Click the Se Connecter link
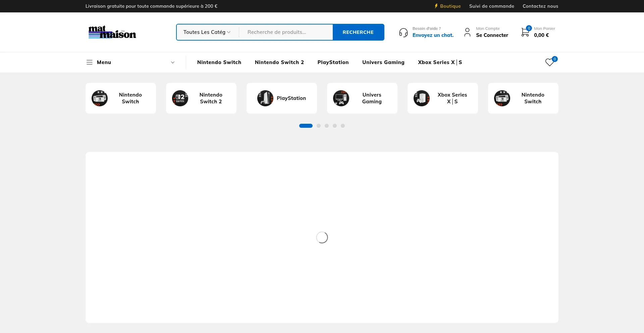 point(492,35)
